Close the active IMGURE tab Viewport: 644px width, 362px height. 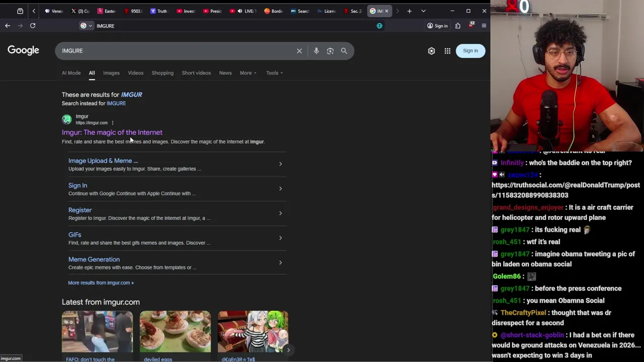386,11
